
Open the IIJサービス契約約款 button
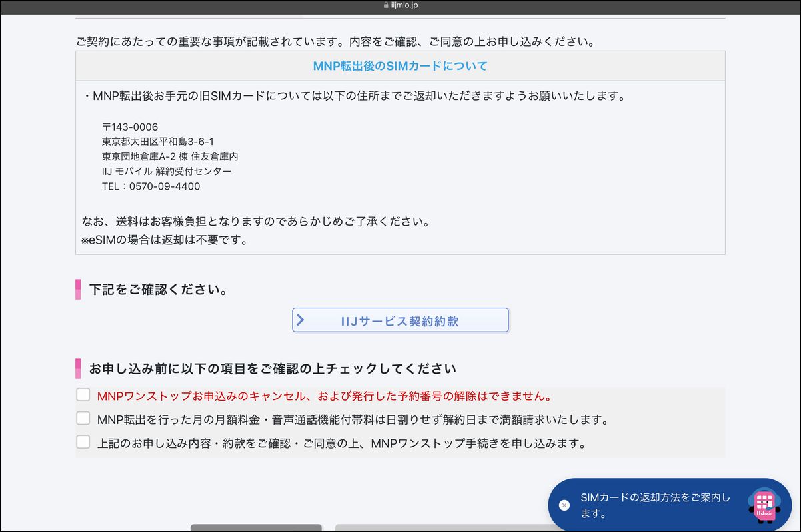click(400, 320)
